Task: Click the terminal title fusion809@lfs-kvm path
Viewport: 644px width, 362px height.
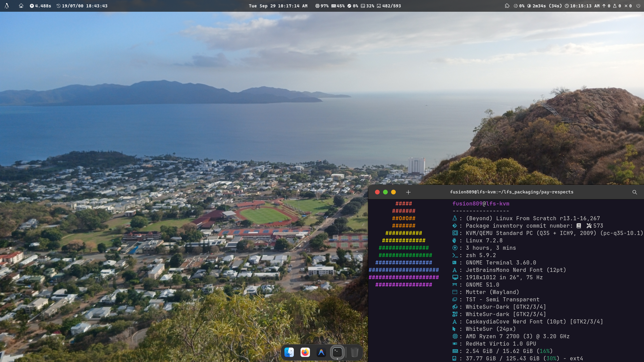Action: tap(512, 192)
